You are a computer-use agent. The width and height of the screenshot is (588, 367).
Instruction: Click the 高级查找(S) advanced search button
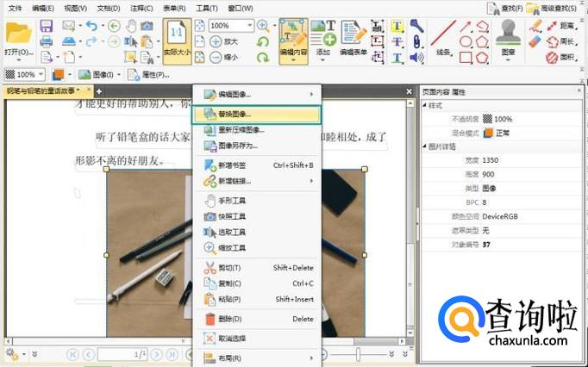click(552, 8)
